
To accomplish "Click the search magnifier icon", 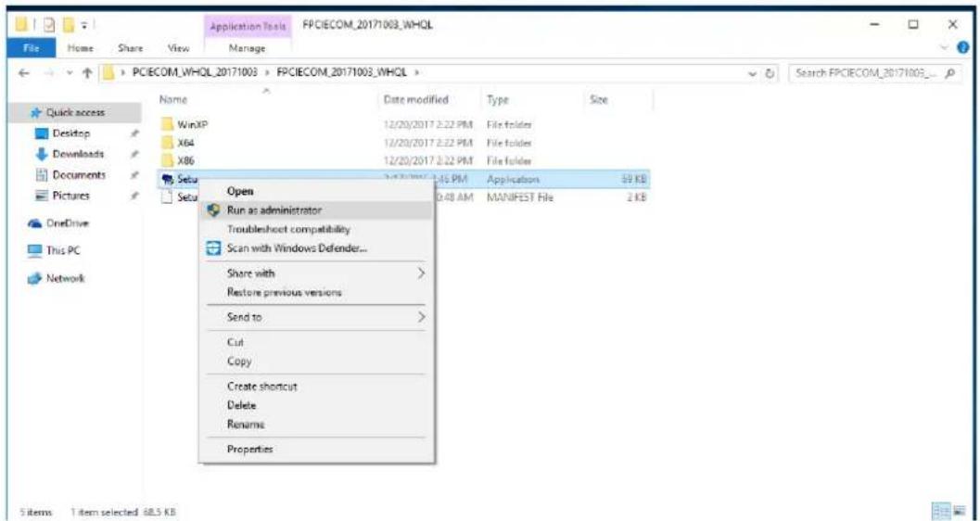I will click(x=950, y=73).
